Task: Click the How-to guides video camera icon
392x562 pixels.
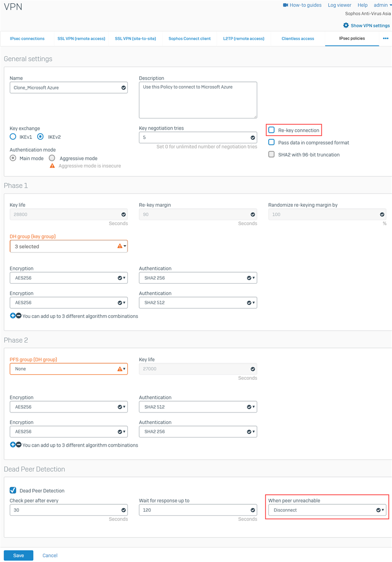Action: (285, 5)
